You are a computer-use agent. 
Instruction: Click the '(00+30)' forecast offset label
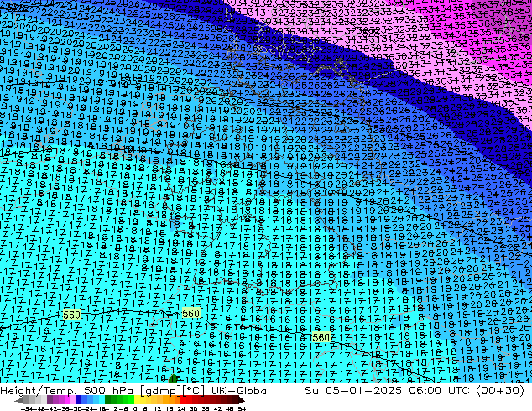click(500, 391)
